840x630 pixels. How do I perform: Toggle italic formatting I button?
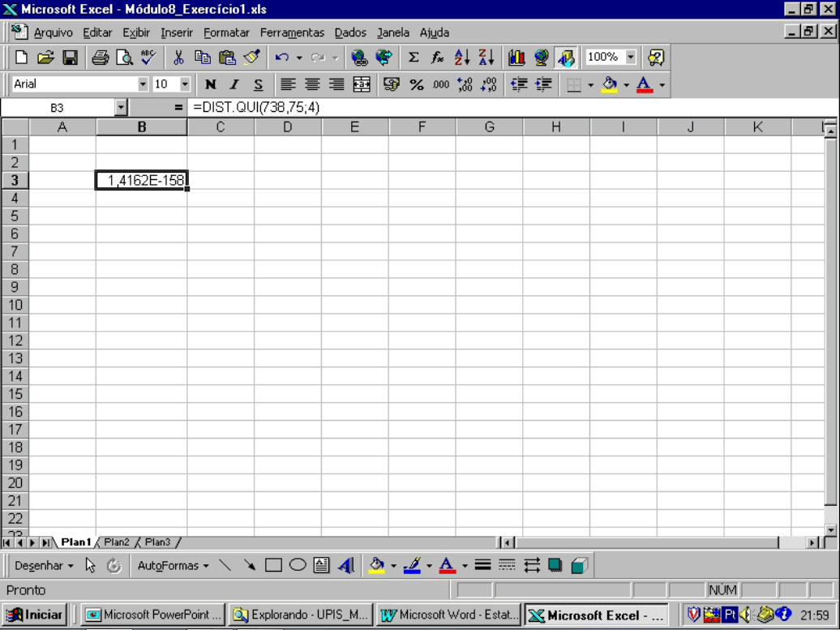pos(234,84)
